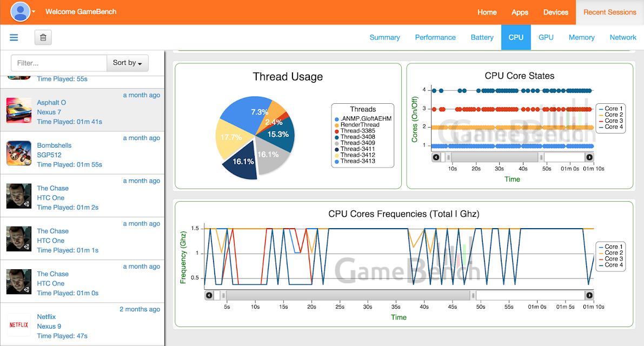The height and width of the screenshot is (346, 644).
Task: Click the Core States time range slider
Action: (495, 157)
